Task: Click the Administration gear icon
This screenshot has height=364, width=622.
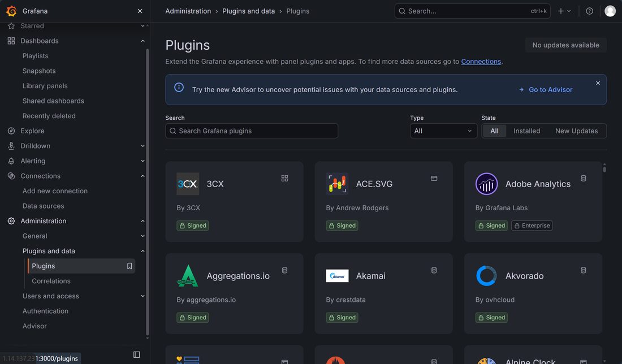Action: coord(11,221)
